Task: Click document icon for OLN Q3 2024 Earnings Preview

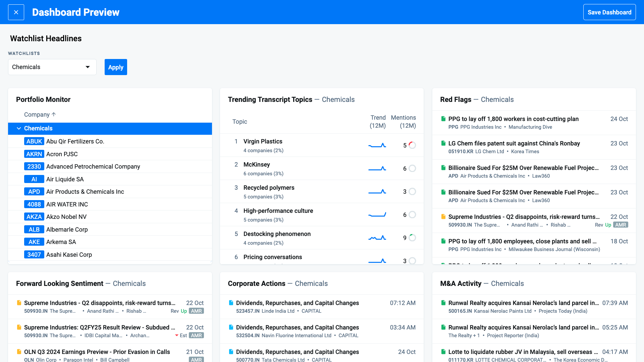Action: click(19, 352)
